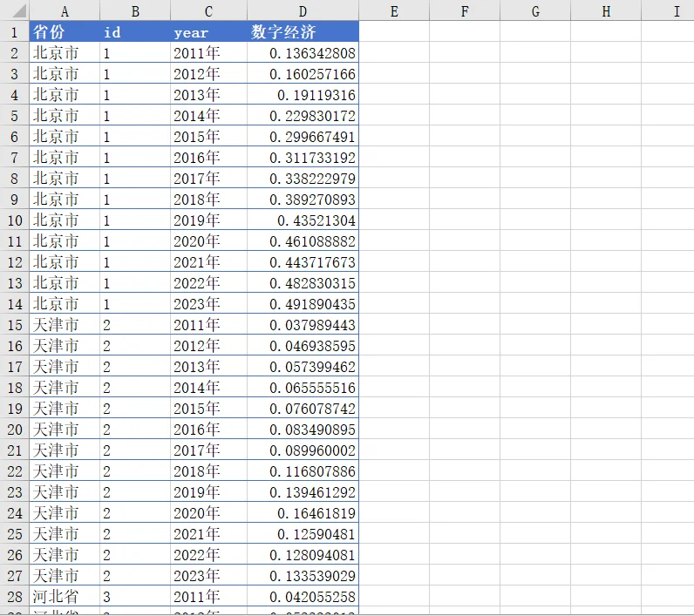Select cell with value 0.116807886

click(303, 471)
